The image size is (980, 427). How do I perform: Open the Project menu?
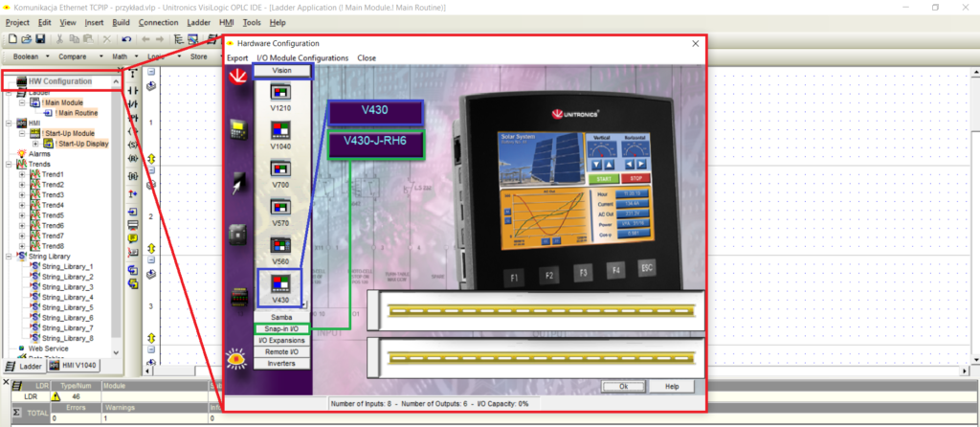tap(17, 23)
